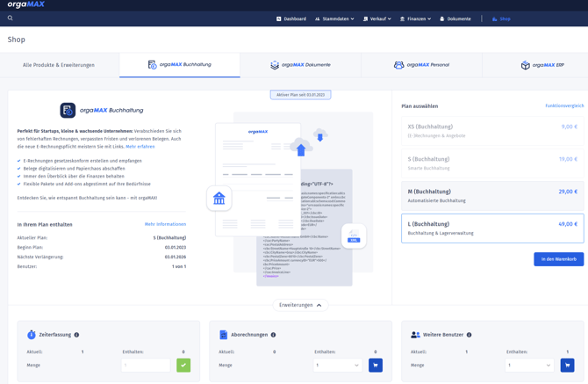Viewport: 588px width, 384px height.
Task: Open the Weitere Benutzer Menge dropdown
Action: pyautogui.click(x=530, y=366)
